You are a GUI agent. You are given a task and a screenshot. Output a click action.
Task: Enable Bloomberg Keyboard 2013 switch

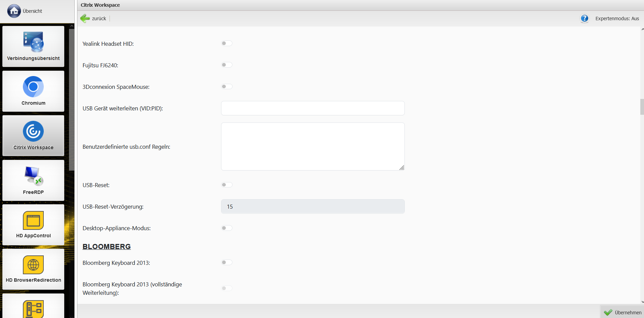[227, 262]
